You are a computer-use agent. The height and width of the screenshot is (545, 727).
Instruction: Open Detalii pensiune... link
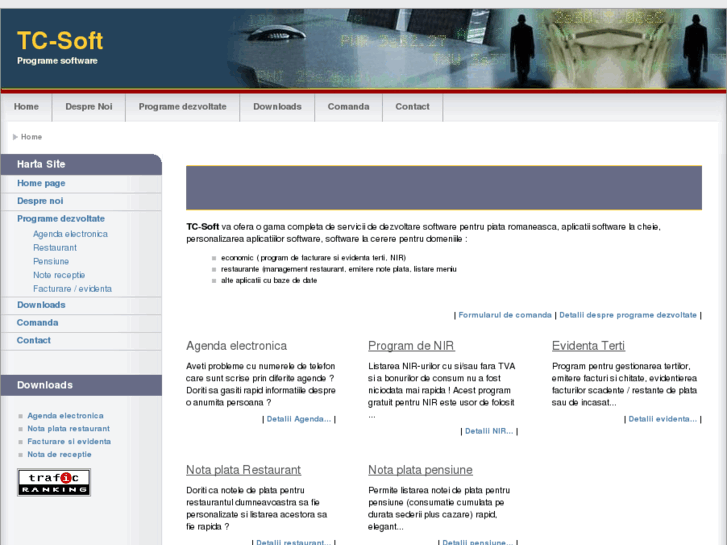[478, 542]
